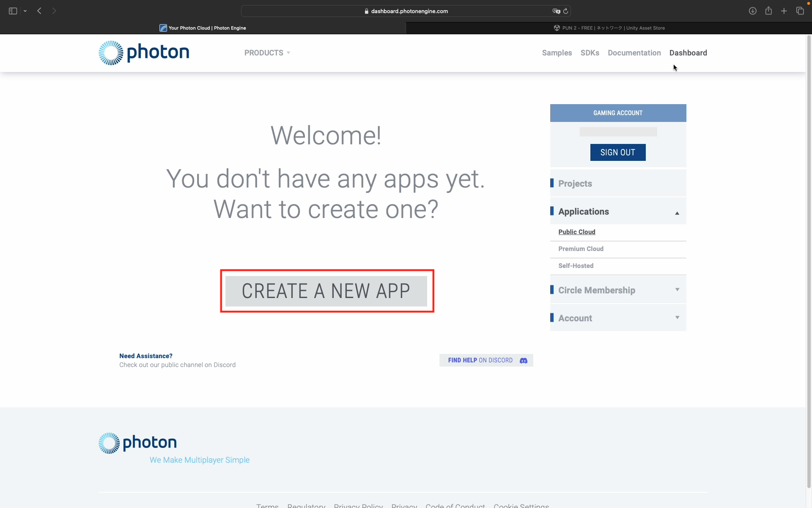Switch to the Your Photon Cloud tab

(x=203, y=28)
